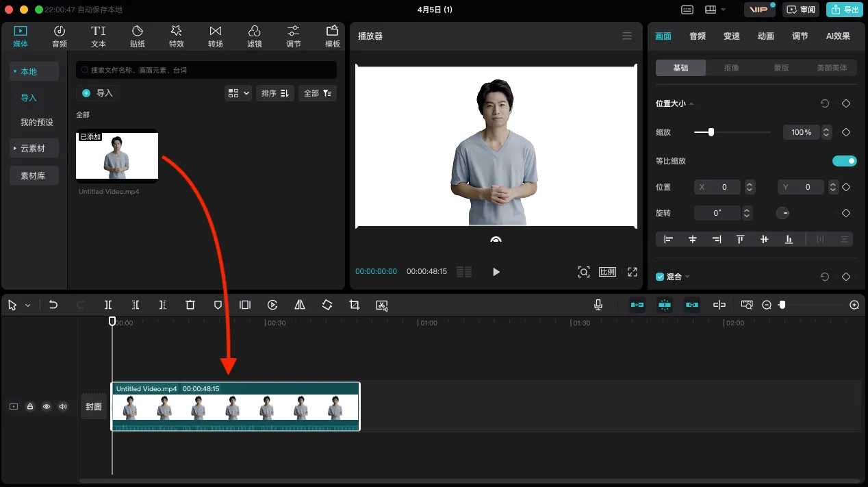
Task: Click the microphone record voiceover icon
Action: 598,305
